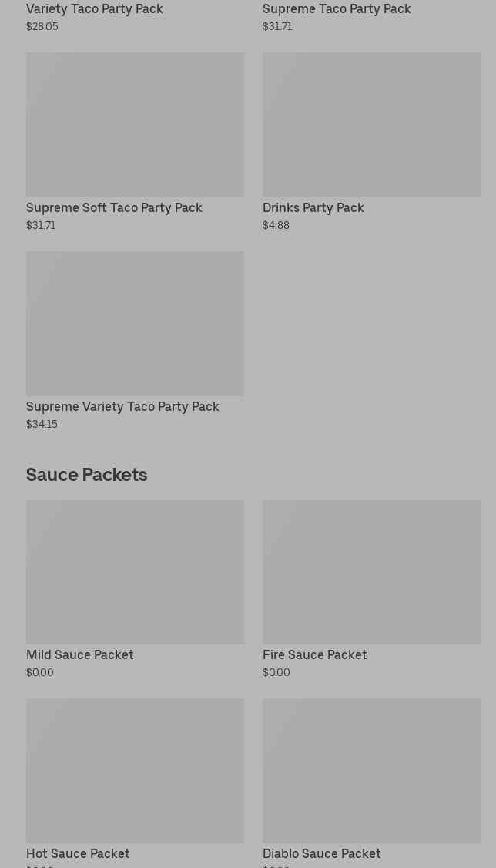Click the Drinks Party Pack image
496x868 pixels.
point(371,125)
